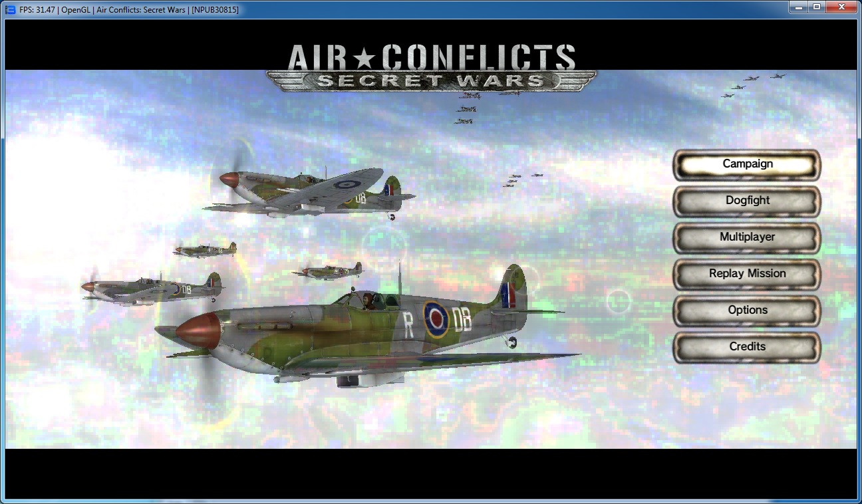This screenshot has width=862, height=504.
Task: Click the white letter R on the fuselage
Action: coord(408,322)
